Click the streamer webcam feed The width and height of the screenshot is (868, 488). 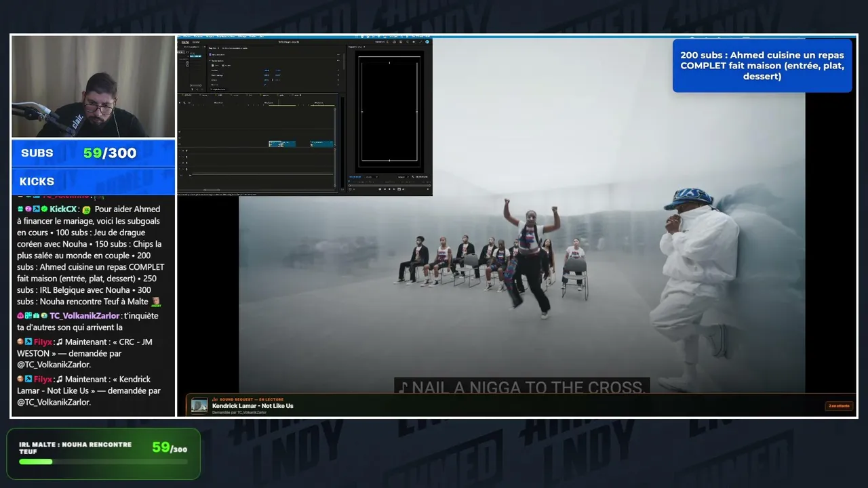pos(94,86)
